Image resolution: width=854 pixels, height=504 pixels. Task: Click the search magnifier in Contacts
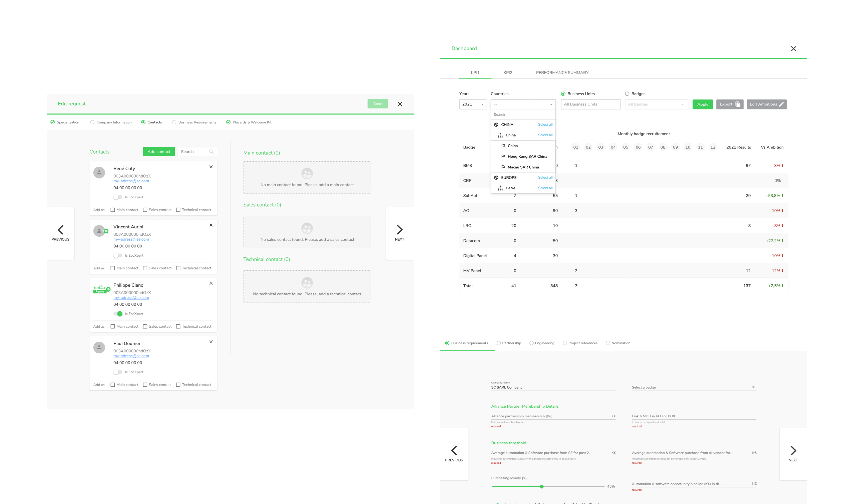click(x=211, y=152)
